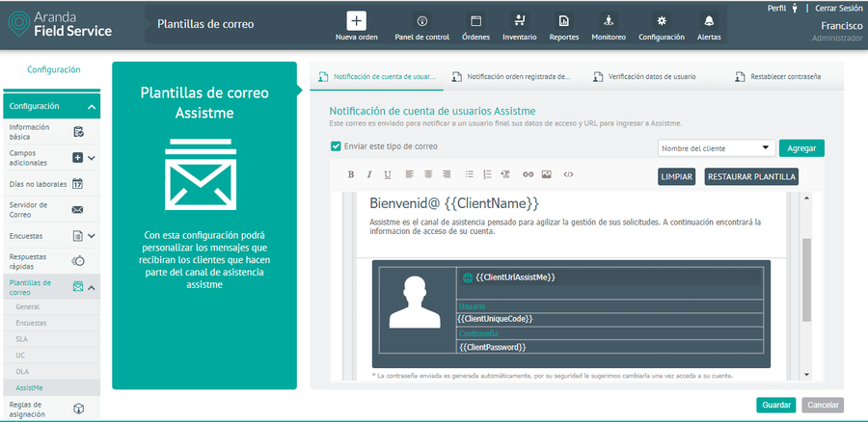868x422 pixels.
Task: Click the Información básica clipboard icon
Action: point(79,132)
